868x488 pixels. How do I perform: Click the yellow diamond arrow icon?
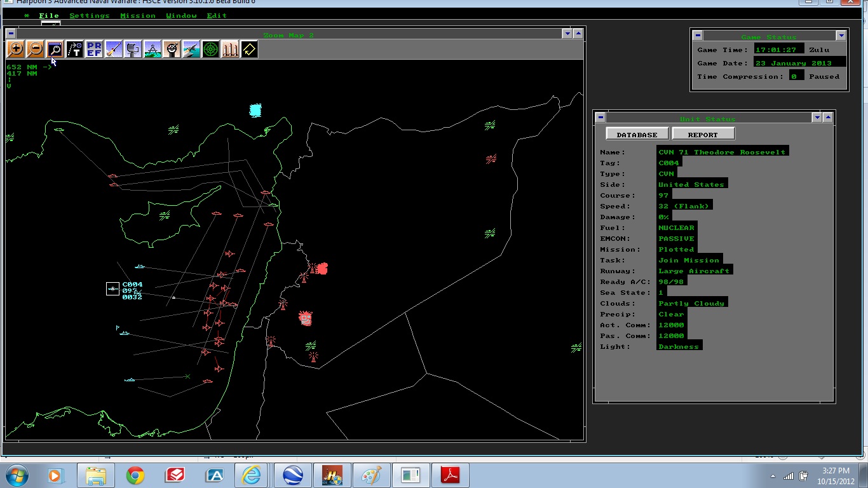[x=250, y=50]
